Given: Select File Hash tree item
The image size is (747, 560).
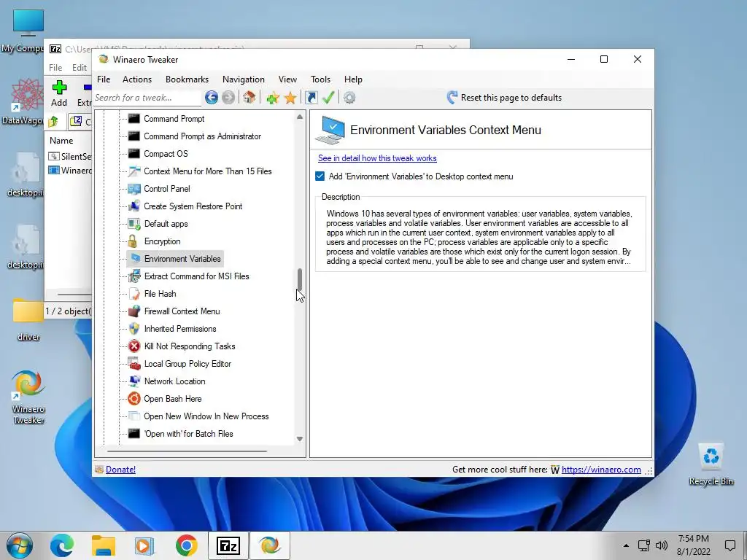Looking at the screenshot, I should (160, 294).
